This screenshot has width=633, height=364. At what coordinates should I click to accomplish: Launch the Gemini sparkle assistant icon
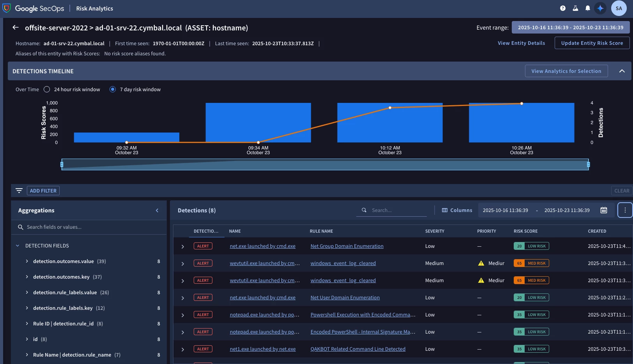coord(600,8)
